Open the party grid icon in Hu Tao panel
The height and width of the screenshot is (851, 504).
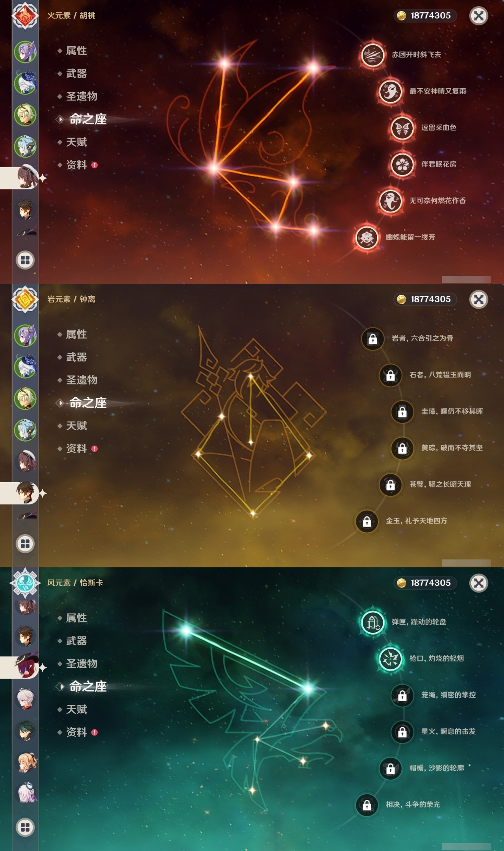coord(25,260)
